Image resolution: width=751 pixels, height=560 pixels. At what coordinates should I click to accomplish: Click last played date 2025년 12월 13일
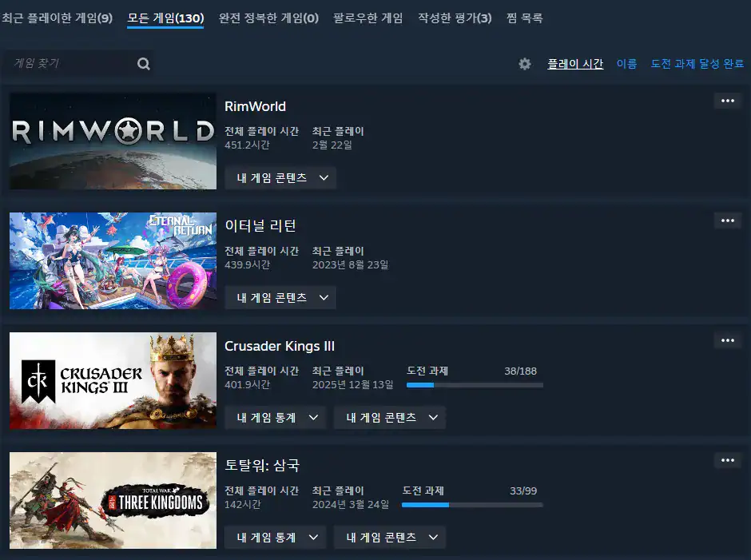click(x=352, y=385)
